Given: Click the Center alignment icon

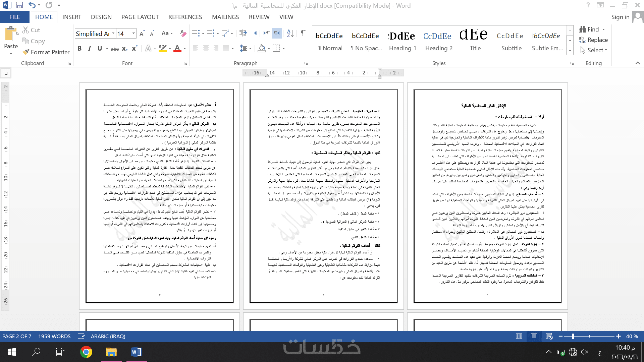Looking at the screenshot, I should pyautogui.click(x=206, y=48).
